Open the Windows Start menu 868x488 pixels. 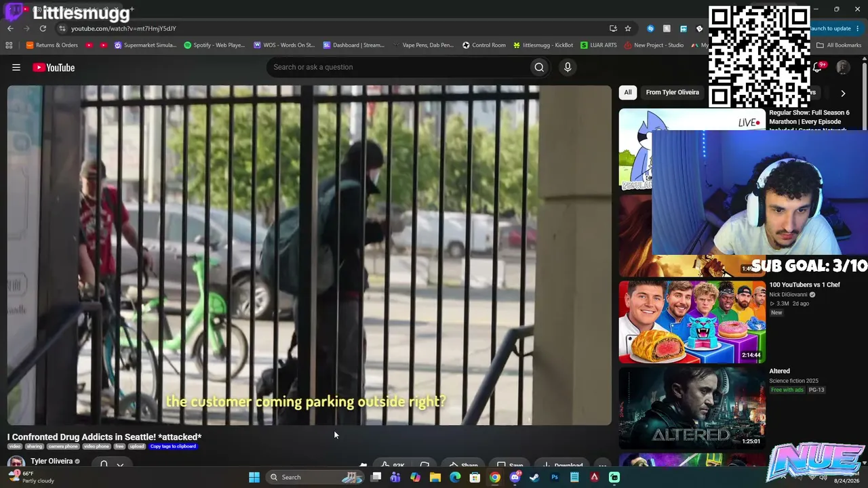(254, 477)
